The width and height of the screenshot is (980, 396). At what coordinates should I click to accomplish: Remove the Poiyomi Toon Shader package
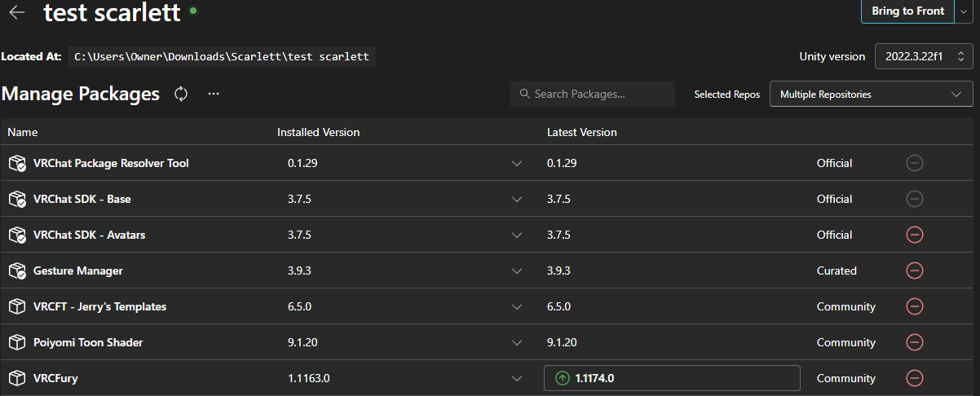[x=914, y=342]
